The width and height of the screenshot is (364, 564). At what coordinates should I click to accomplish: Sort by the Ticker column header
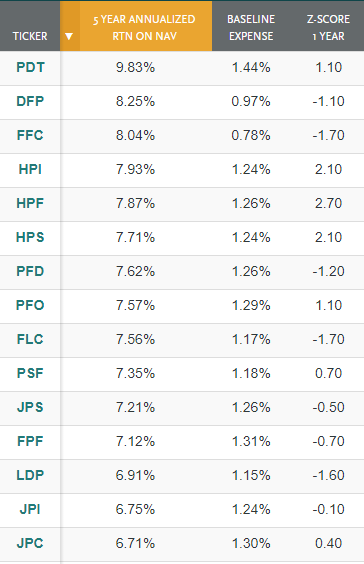pos(30,36)
